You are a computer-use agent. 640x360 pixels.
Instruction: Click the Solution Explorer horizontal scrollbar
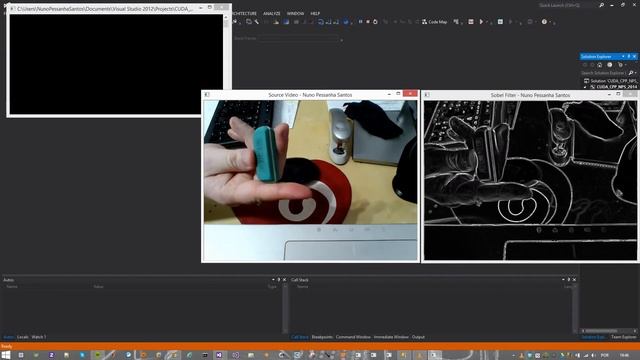point(609,331)
